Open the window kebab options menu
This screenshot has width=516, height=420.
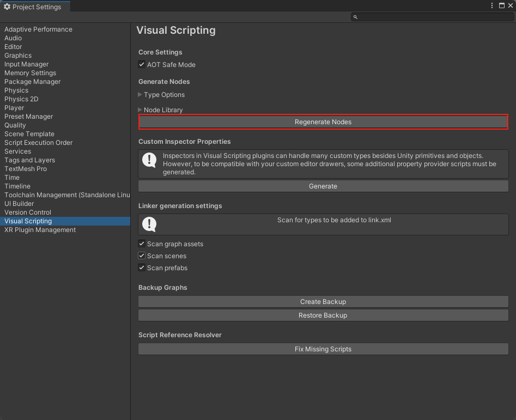click(x=492, y=5)
